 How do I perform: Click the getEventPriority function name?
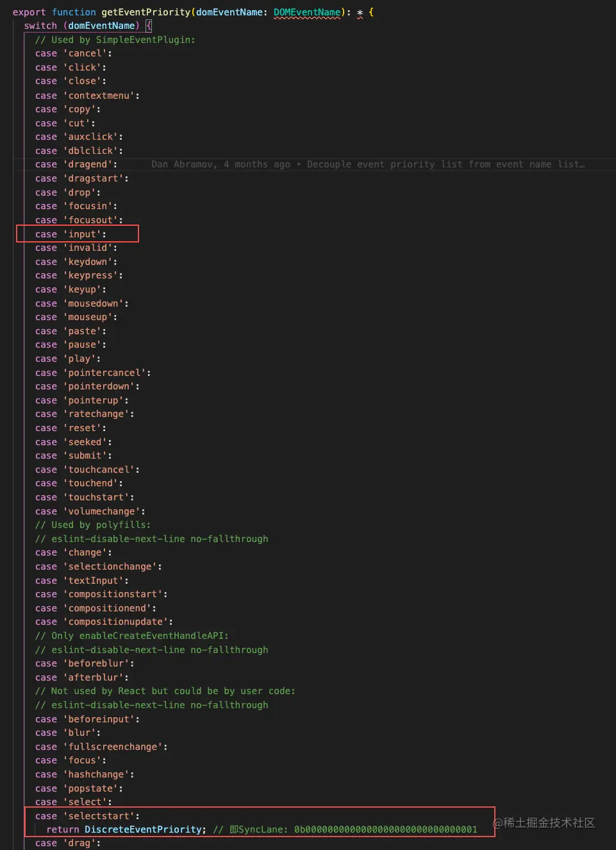point(146,12)
